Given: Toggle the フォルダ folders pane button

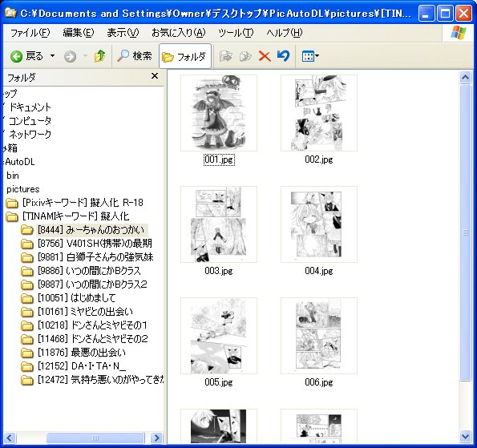Looking at the screenshot, I should click(x=185, y=57).
